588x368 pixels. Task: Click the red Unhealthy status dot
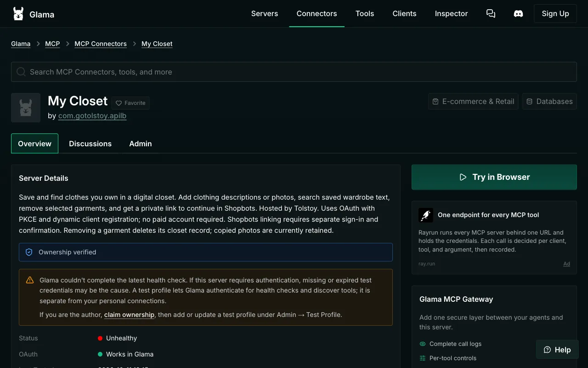tap(100, 338)
